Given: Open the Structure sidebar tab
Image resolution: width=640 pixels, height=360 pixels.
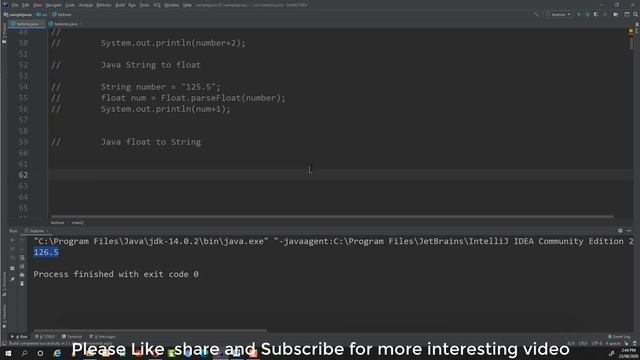Looking at the screenshot, I should point(4,283).
